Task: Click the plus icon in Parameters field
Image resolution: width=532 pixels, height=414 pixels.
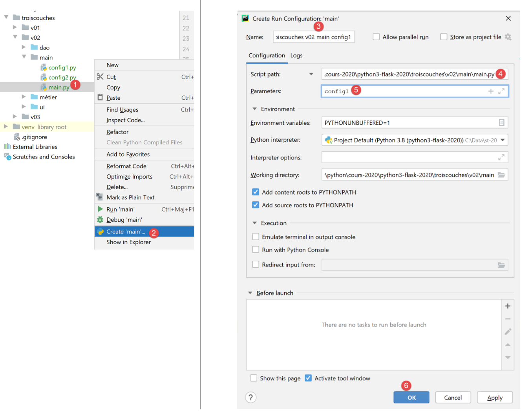Action: (x=491, y=91)
